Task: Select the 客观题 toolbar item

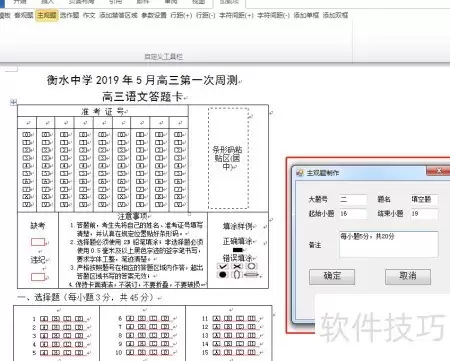Action: (x=24, y=15)
